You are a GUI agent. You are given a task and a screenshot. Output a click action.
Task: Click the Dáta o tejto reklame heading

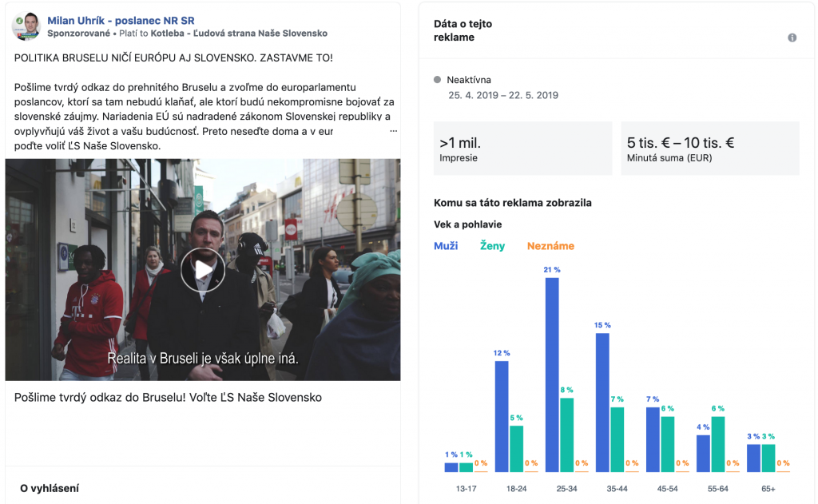coord(463,30)
